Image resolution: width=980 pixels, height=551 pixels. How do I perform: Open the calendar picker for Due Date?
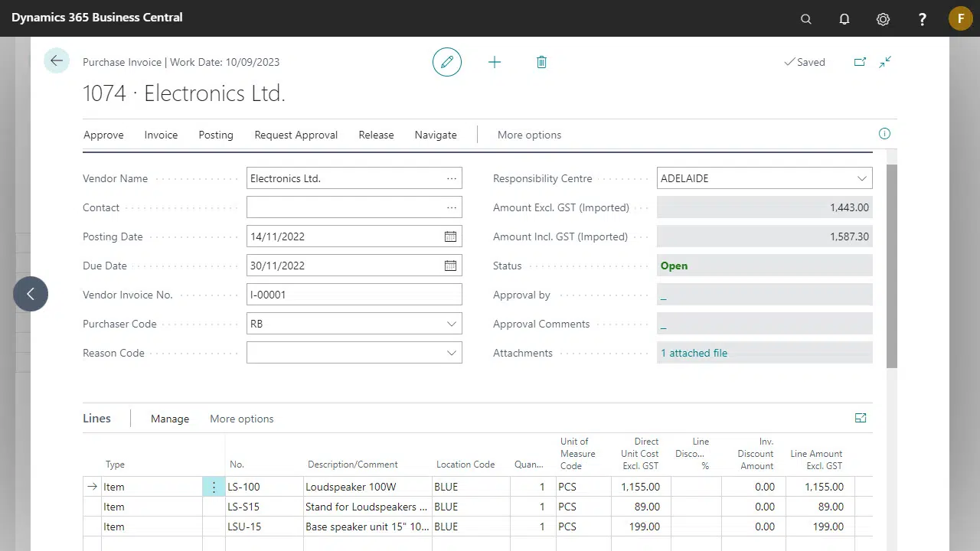(450, 266)
